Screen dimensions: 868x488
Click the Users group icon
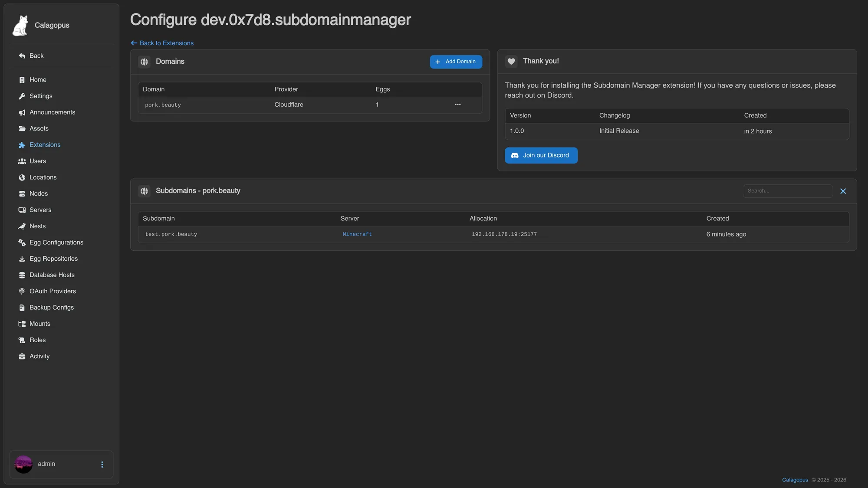[x=22, y=161]
